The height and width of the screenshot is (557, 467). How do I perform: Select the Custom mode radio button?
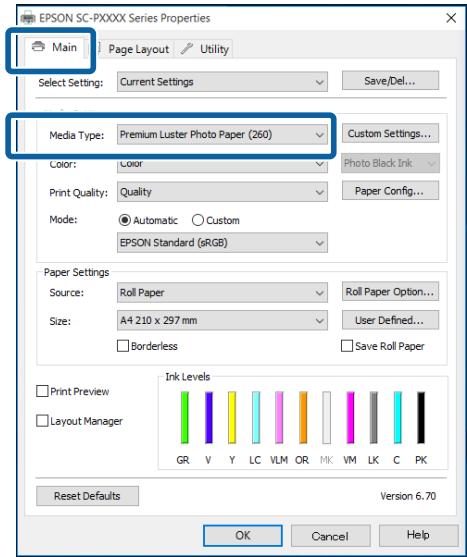click(198, 220)
